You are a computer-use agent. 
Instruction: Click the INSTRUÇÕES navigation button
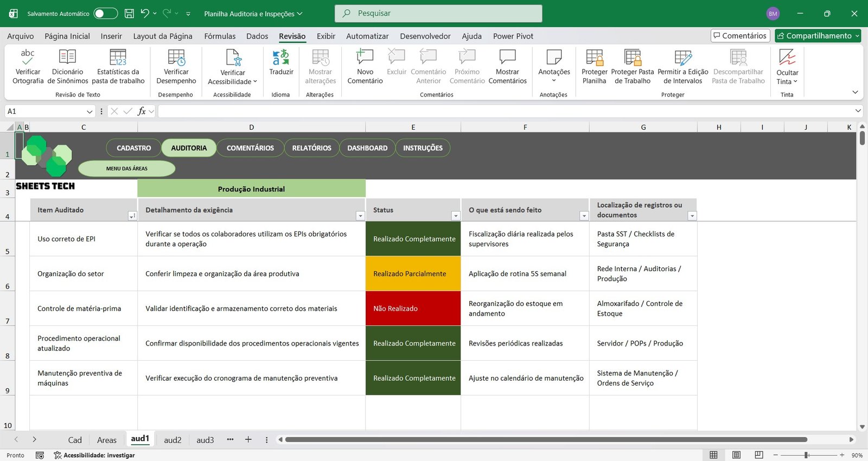click(423, 148)
